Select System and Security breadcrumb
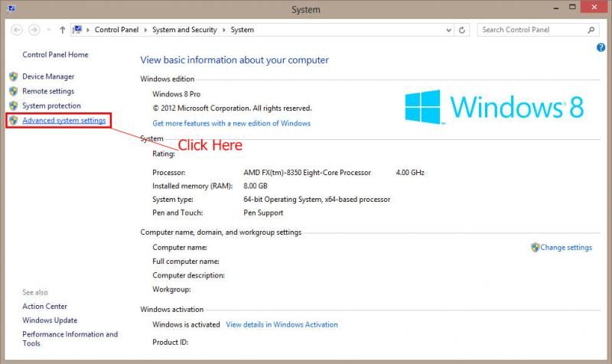The image size is (612, 364). (x=184, y=30)
